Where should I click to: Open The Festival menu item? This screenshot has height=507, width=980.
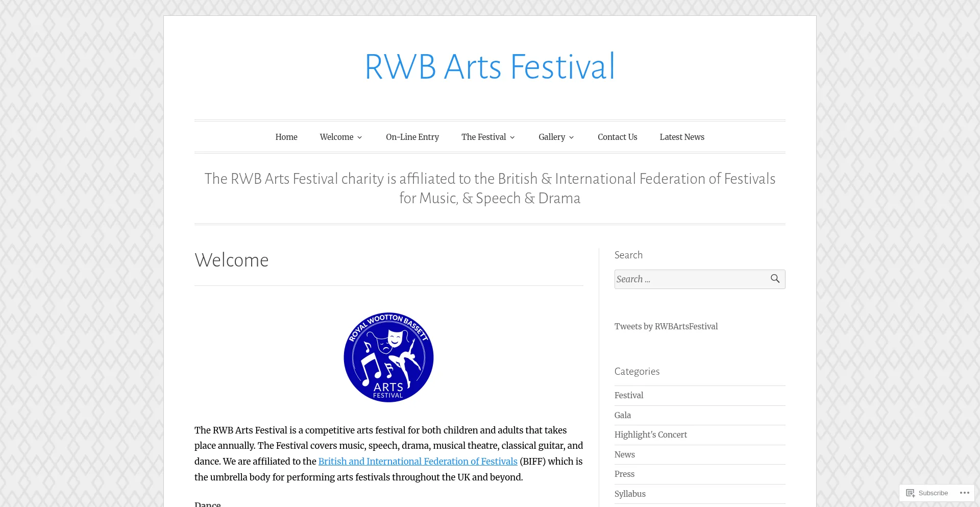coord(483,137)
